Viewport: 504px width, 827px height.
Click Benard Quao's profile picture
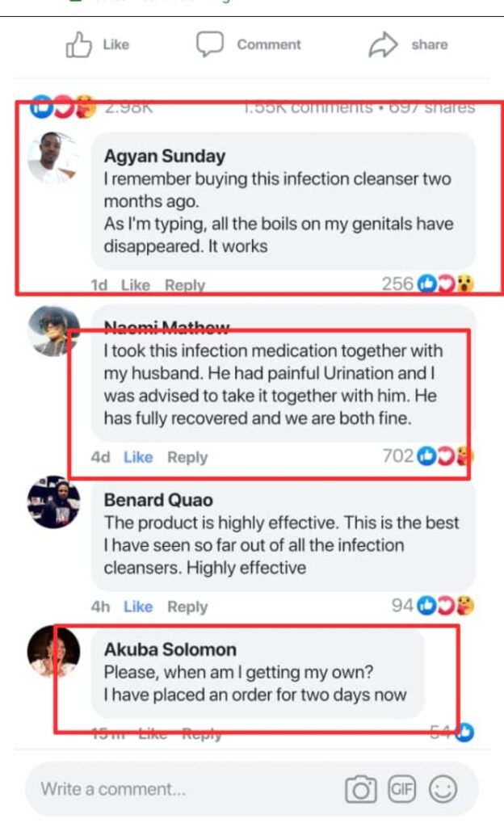click(x=53, y=502)
